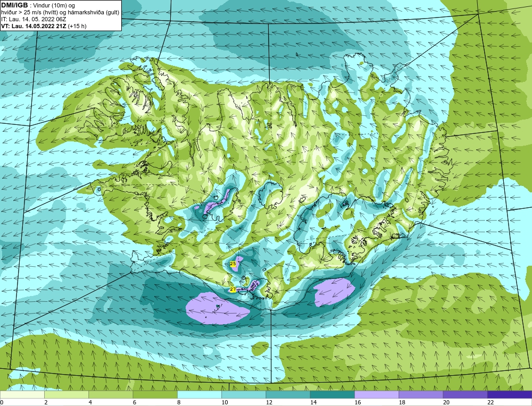
Task: Click the 20–22 m/s legend color
Action: 465,395
